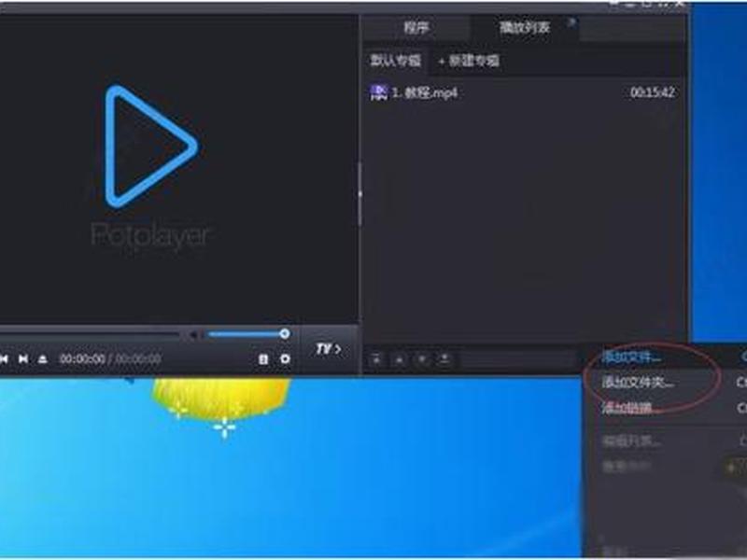Select playlist item 1. 教程.mp4
This screenshot has width=747, height=560.
[x=523, y=92]
